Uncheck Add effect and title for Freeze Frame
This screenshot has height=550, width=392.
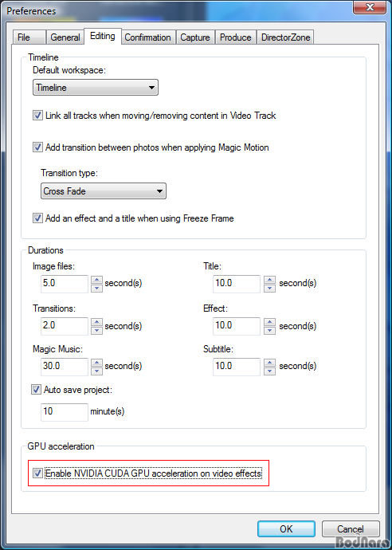37,218
